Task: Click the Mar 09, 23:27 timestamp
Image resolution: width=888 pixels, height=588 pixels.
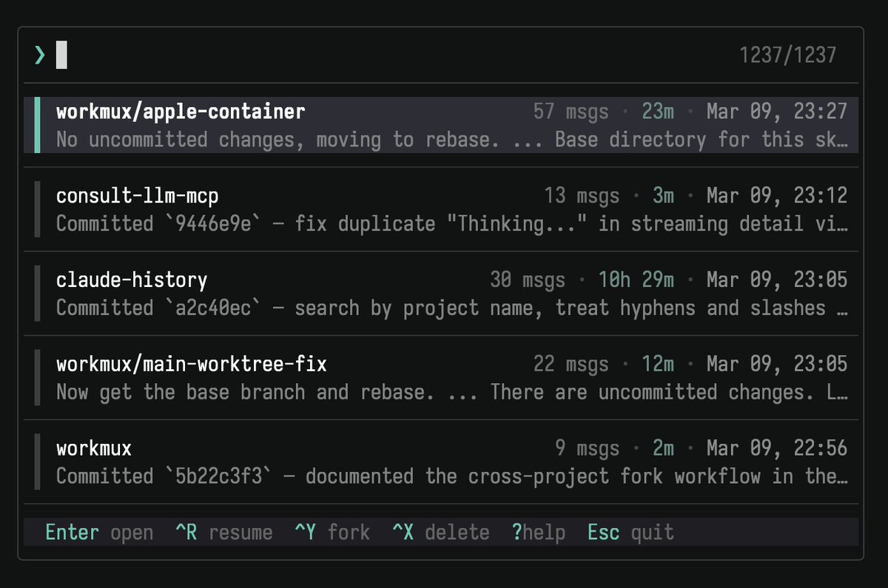Action: coord(777,112)
